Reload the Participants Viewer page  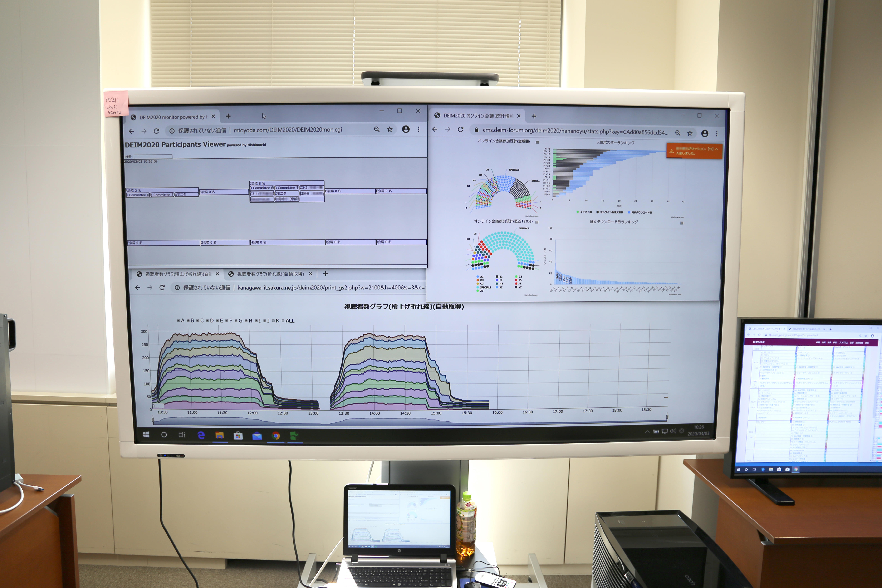click(x=156, y=131)
